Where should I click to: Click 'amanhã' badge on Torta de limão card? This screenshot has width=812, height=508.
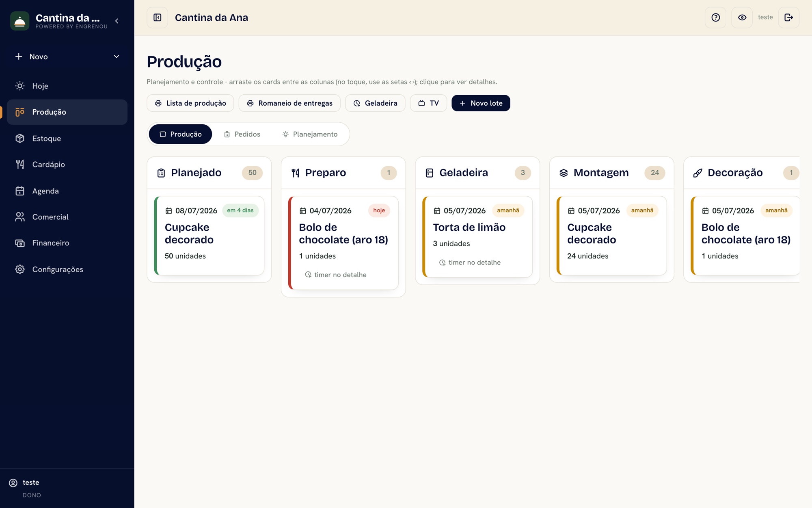(508, 211)
